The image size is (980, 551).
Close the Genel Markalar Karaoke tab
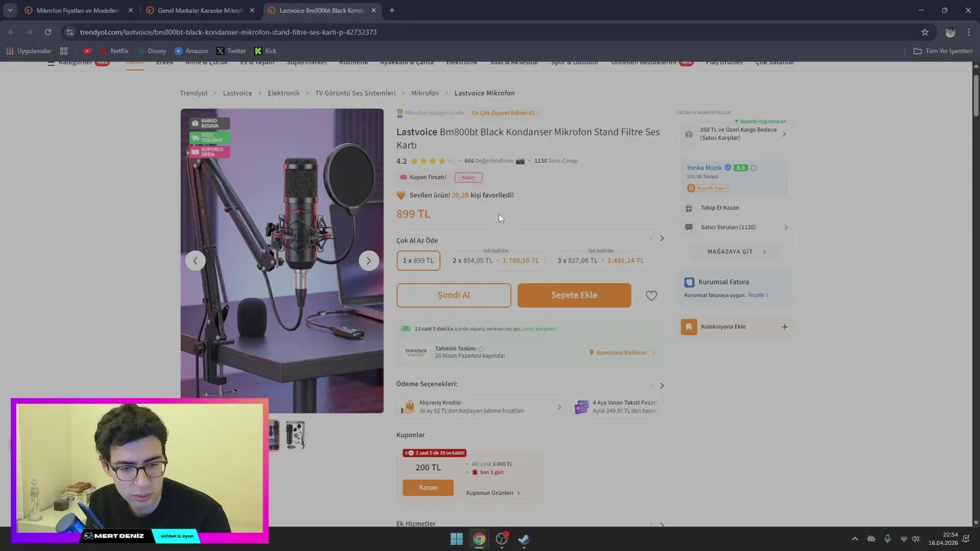252,11
